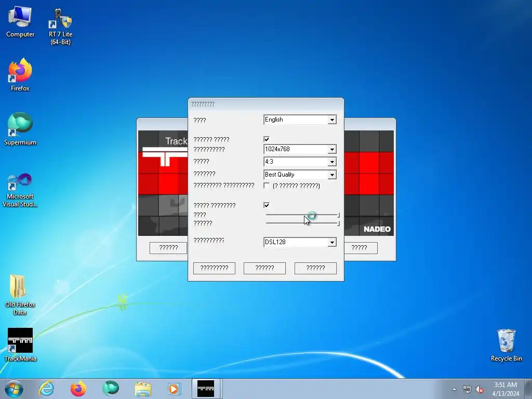Open the network status tray icon

pyautogui.click(x=467, y=390)
